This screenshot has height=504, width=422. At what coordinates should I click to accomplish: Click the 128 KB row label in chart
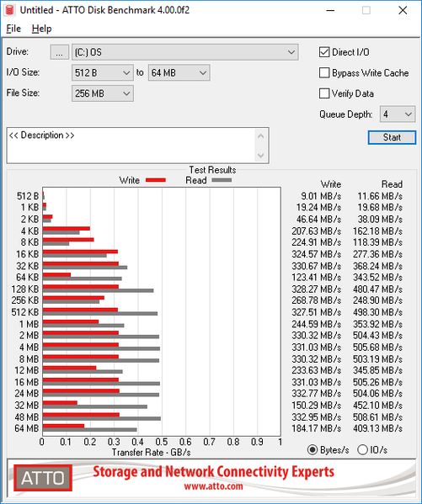point(25,289)
